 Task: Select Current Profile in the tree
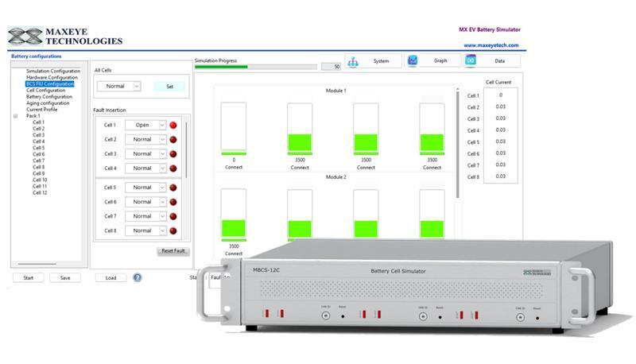(42, 110)
